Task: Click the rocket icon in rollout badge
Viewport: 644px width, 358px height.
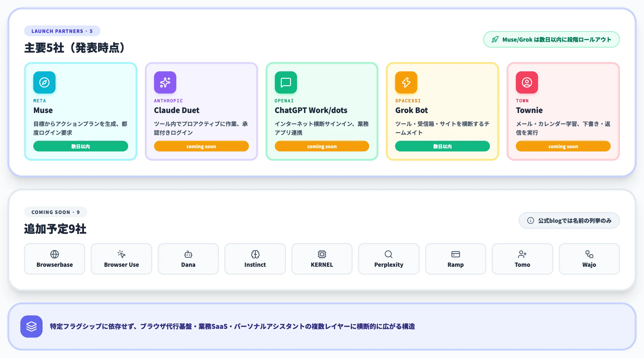Action: click(x=495, y=40)
